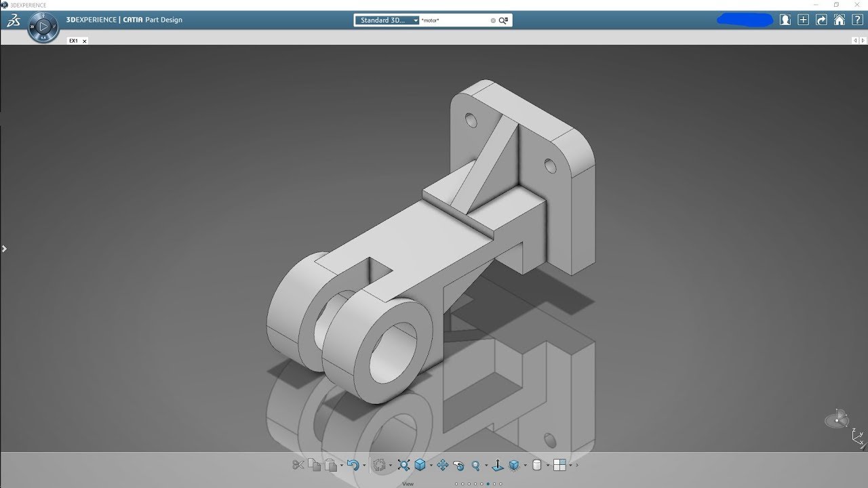Image resolution: width=868 pixels, height=488 pixels.
Task: Expand the left side panel chevron
Action: [4, 249]
